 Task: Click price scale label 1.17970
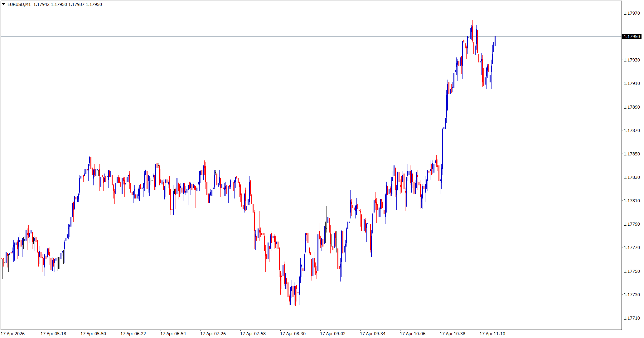pos(632,13)
